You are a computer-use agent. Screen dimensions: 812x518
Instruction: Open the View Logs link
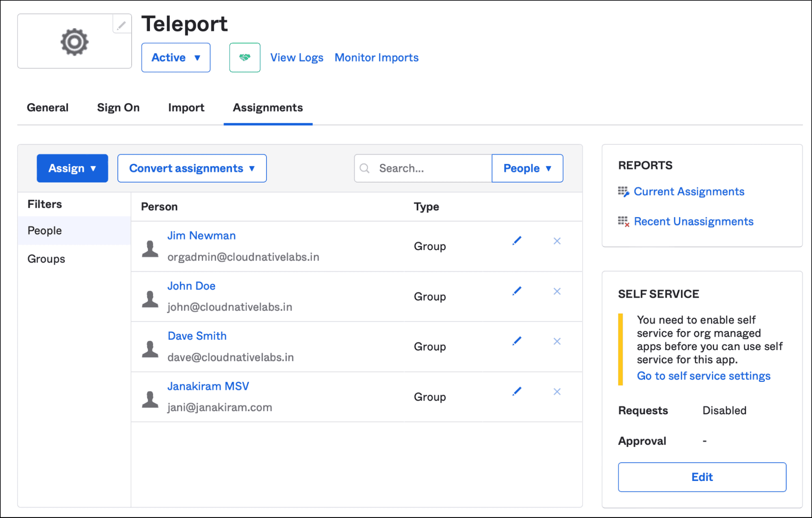point(297,58)
